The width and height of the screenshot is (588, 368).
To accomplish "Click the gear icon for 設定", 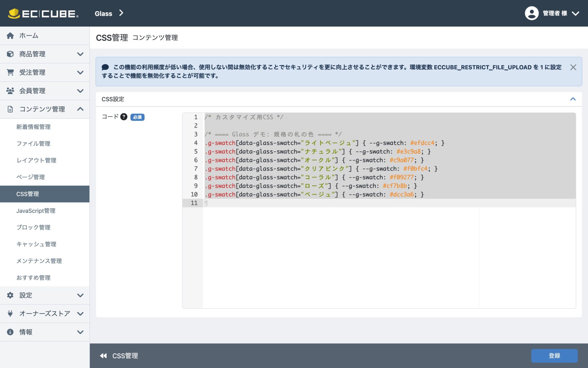I will tap(10, 295).
